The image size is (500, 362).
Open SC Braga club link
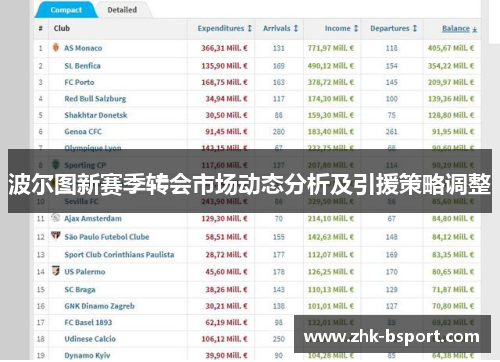coord(80,289)
